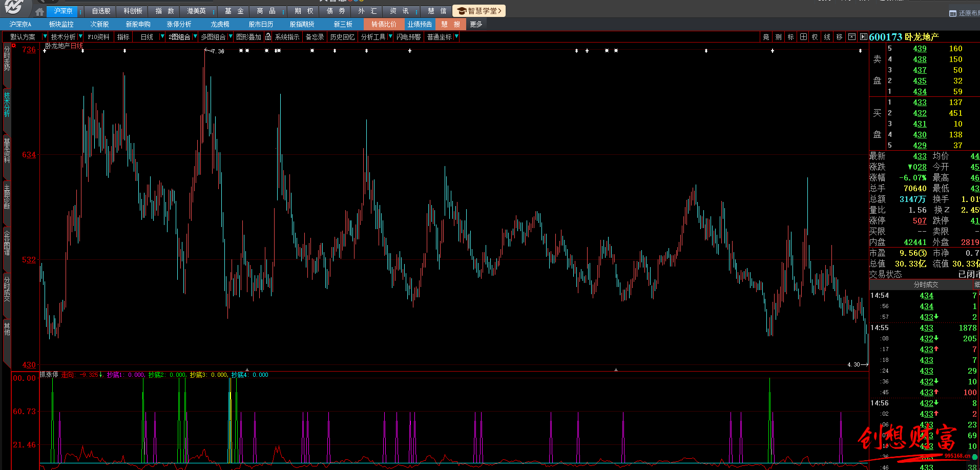Expand the 技术分析 dropdown arrow

pos(80,36)
